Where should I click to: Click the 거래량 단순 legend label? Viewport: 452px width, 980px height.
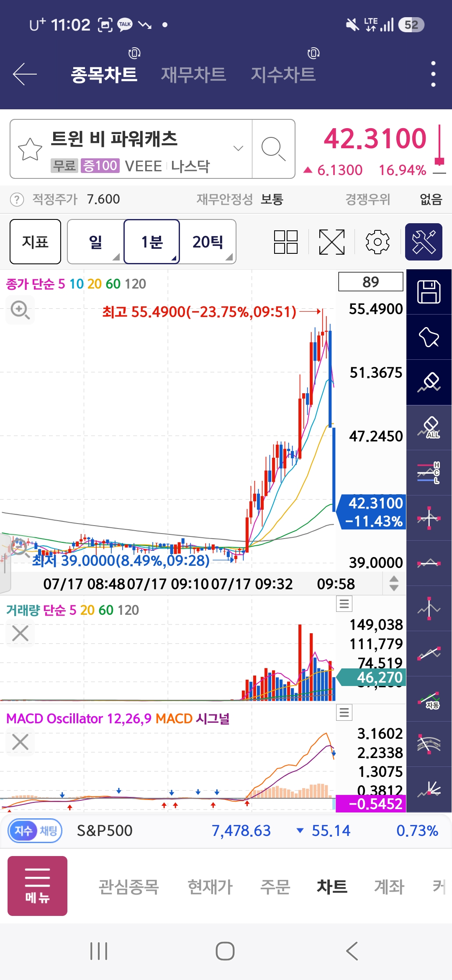tap(72, 610)
